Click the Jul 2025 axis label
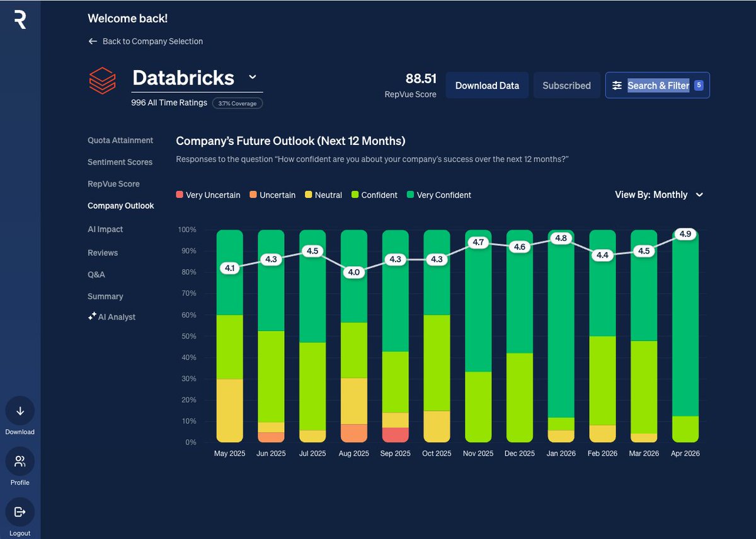This screenshot has width=756, height=539. [312, 453]
